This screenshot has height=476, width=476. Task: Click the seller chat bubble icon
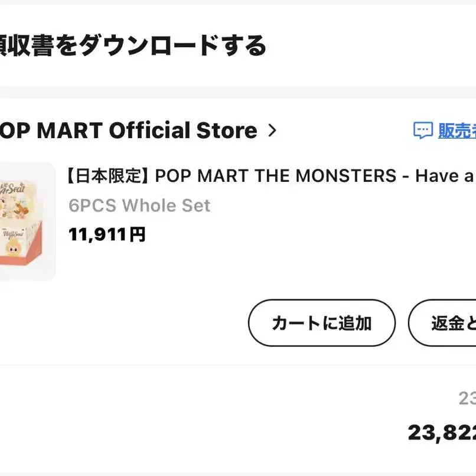(x=423, y=131)
